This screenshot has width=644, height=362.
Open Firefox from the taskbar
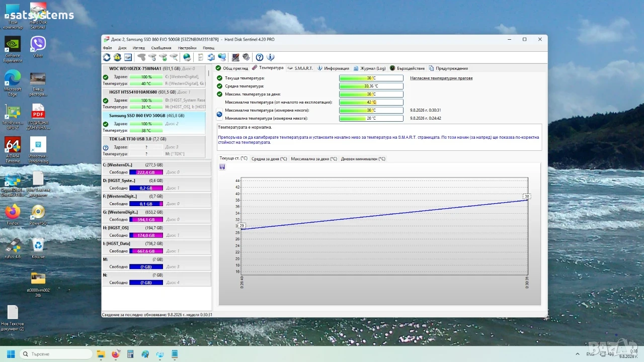[x=116, y=354]
